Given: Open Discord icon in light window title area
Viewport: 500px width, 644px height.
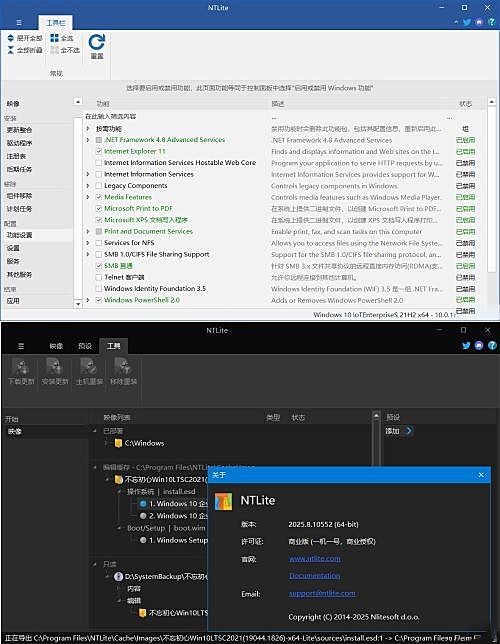Looking at the screenshot, I should [x=479, y=22].
